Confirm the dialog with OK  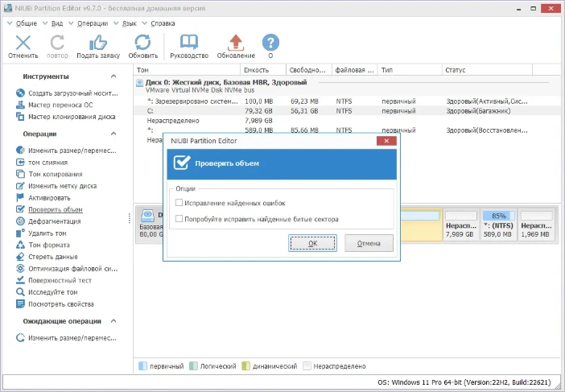(313, 243)
